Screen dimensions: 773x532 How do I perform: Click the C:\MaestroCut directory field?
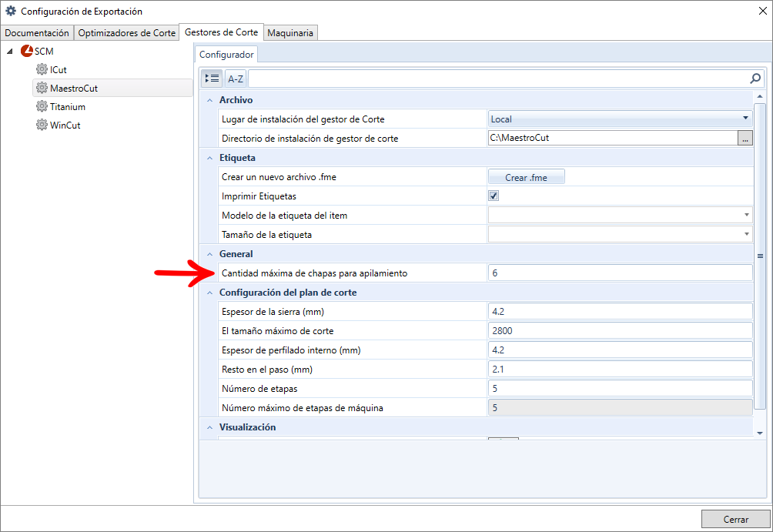(x=613, y=138)
